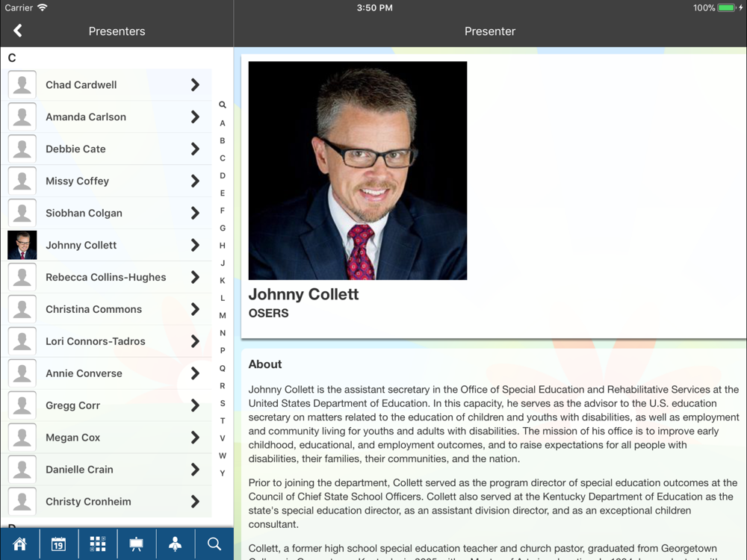The image size is (747, 560).
Task: Tap Lori Connors-Tadros's avatar placeholder
Action: click(22, 341)
